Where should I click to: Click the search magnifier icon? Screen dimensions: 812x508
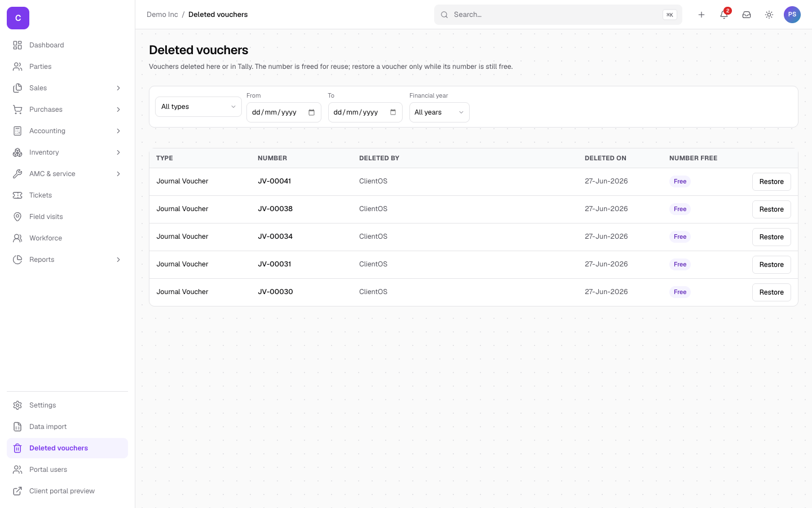click(444, 15)
